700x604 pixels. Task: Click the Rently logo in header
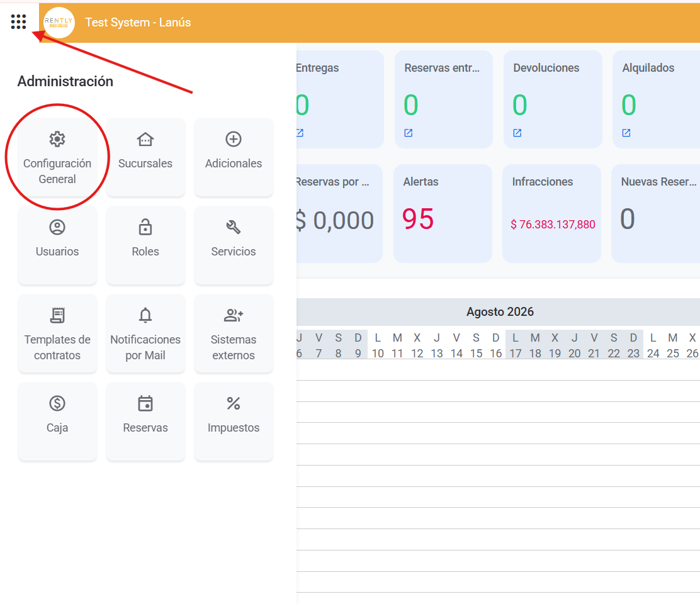pyautogui.click(x=59, y=22)
